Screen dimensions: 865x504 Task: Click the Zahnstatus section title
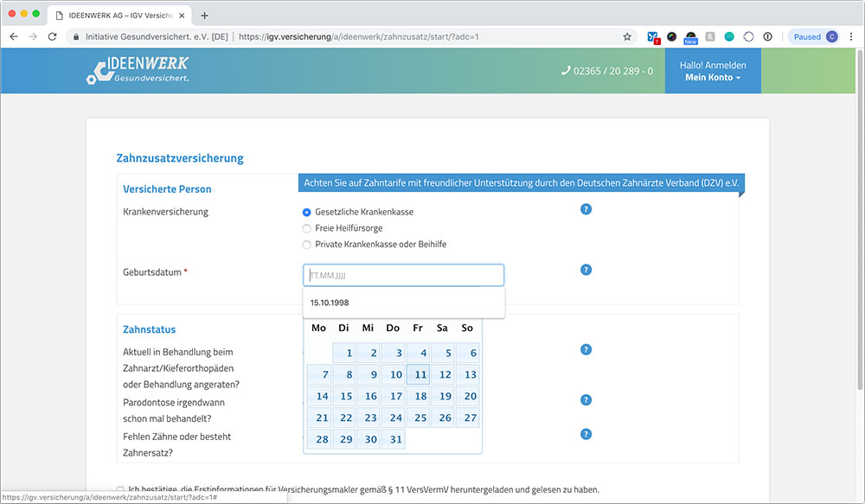(x=149, y=329)
